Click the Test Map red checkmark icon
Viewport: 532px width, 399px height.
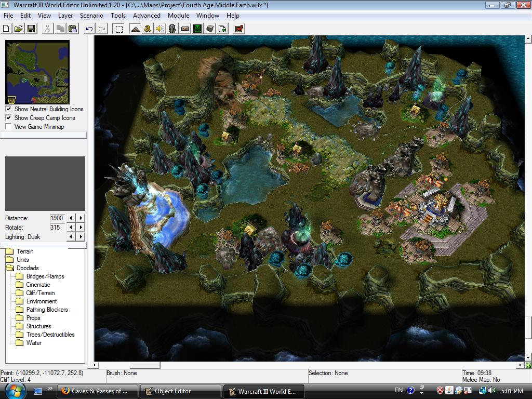coord(239,29)
